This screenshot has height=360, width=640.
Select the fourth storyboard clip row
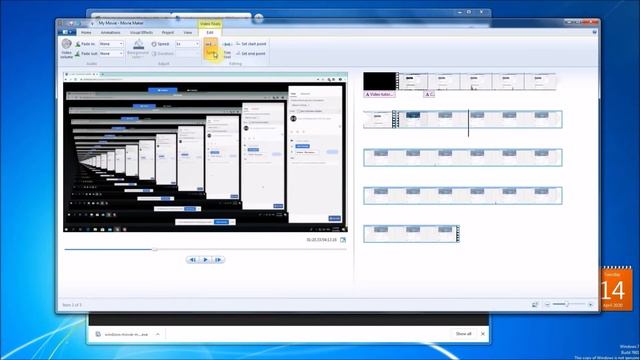pos(462,196)
